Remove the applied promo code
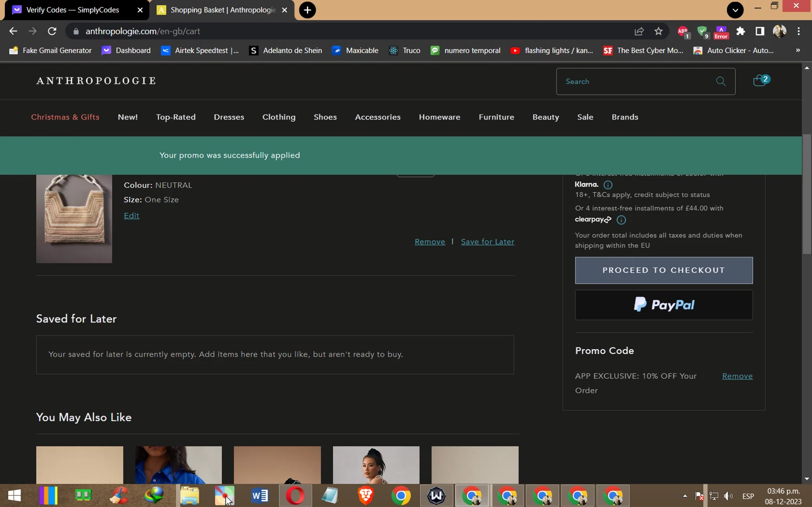This screenshot has width=812, height=507. point(737,376)
